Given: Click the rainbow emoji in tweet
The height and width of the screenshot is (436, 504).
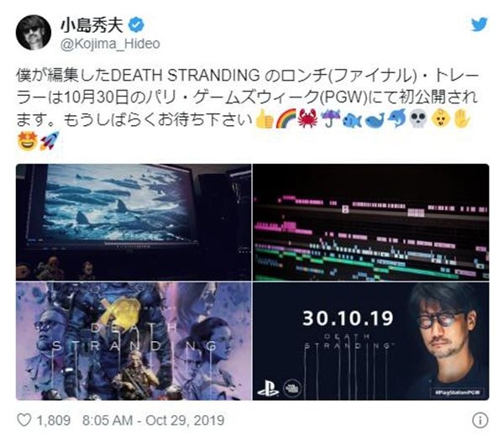Looking at the screenshot, I should (286, 119).
